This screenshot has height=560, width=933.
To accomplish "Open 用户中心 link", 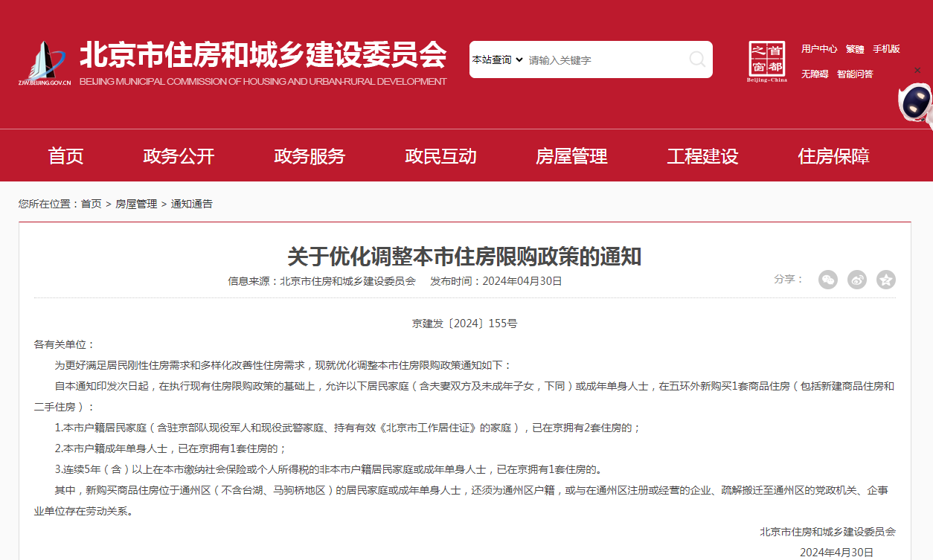I will pyautogui.click(x=819, y=49).
